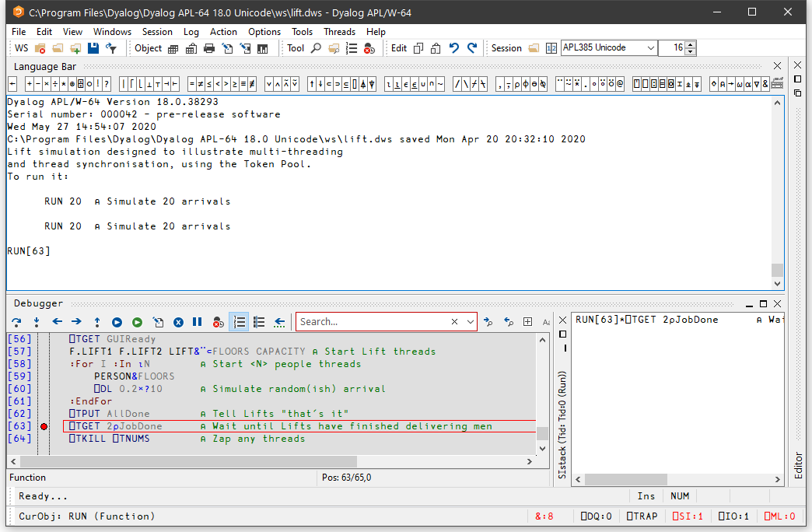Click the Redo arrow in Edit toolbar

click(x=471, y=48)
